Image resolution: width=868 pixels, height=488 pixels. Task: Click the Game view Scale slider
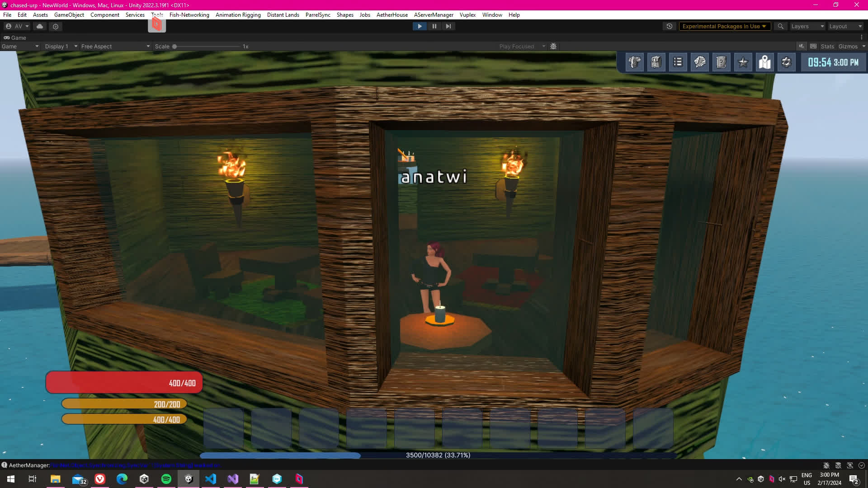(x=207, y=47)
